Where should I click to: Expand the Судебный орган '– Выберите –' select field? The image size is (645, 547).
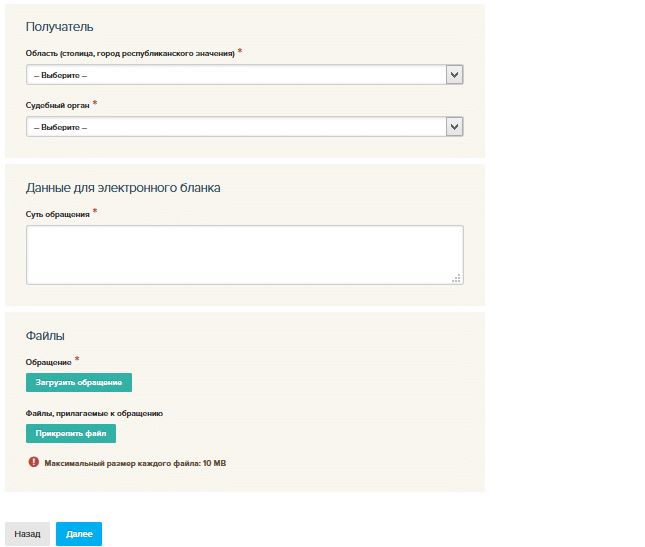(236, 127)
